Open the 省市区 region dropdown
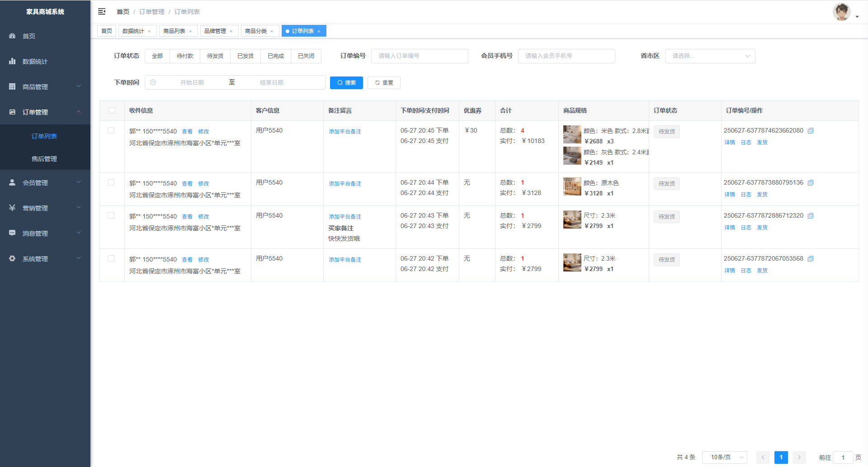Viewport: 868px width, 467px height. 710,56
